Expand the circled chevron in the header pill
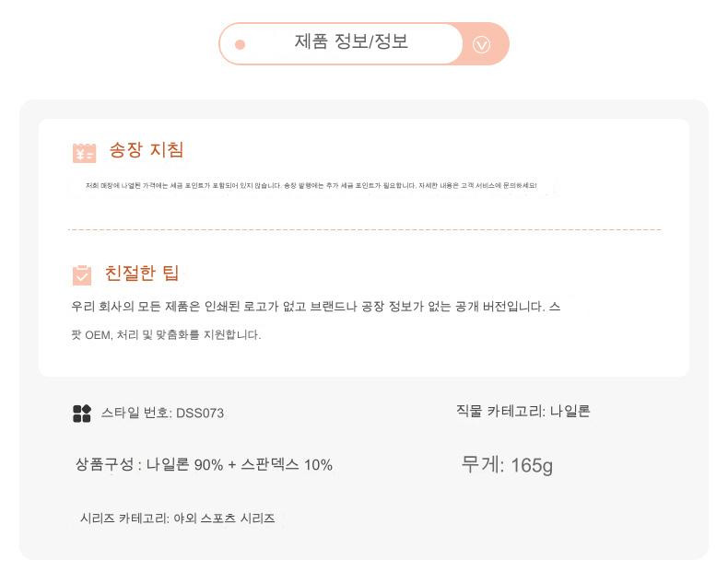728x571 pixels. coord(481,44)
